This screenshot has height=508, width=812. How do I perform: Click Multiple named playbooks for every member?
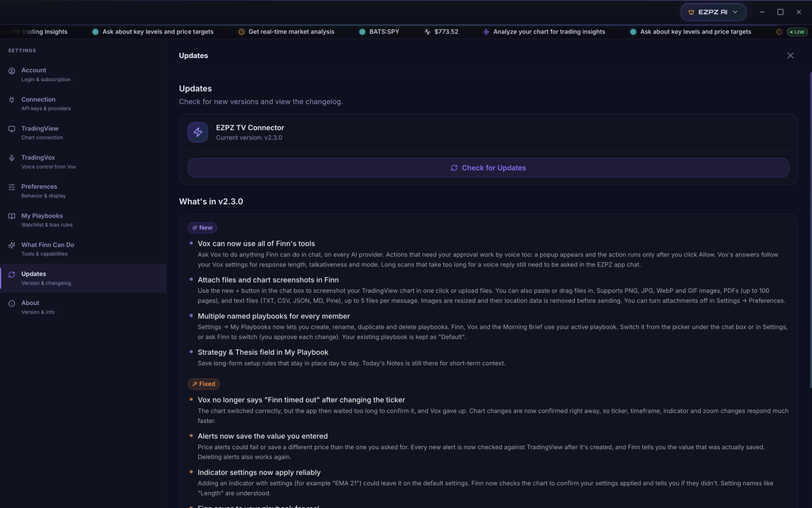pos(274,316)
